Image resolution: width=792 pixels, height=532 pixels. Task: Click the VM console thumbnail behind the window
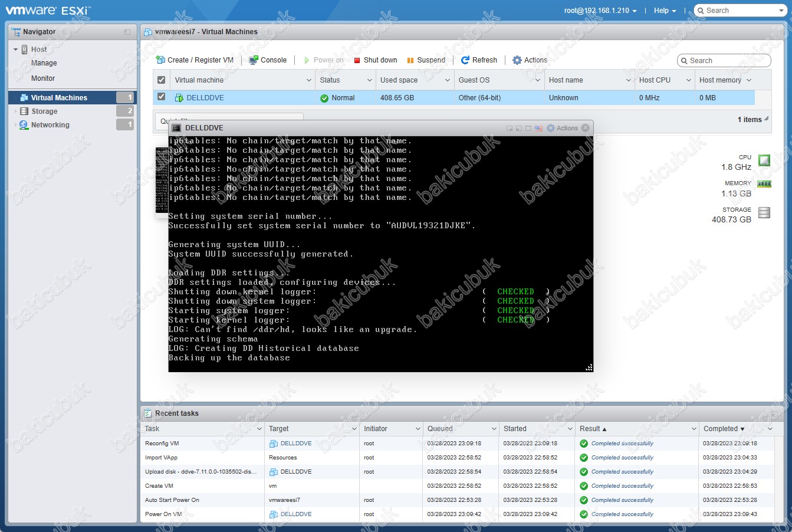coord(162,180)
